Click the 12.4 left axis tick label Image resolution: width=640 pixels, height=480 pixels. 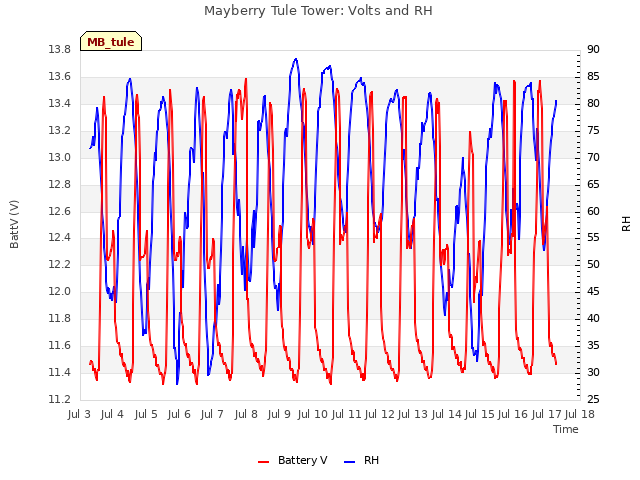tap(60, 238)
